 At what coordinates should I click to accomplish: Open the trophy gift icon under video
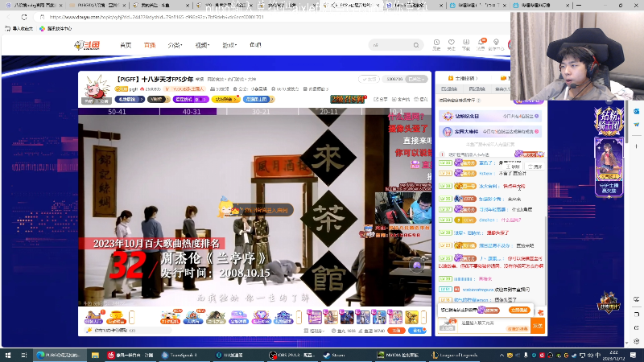click(116, 317)
